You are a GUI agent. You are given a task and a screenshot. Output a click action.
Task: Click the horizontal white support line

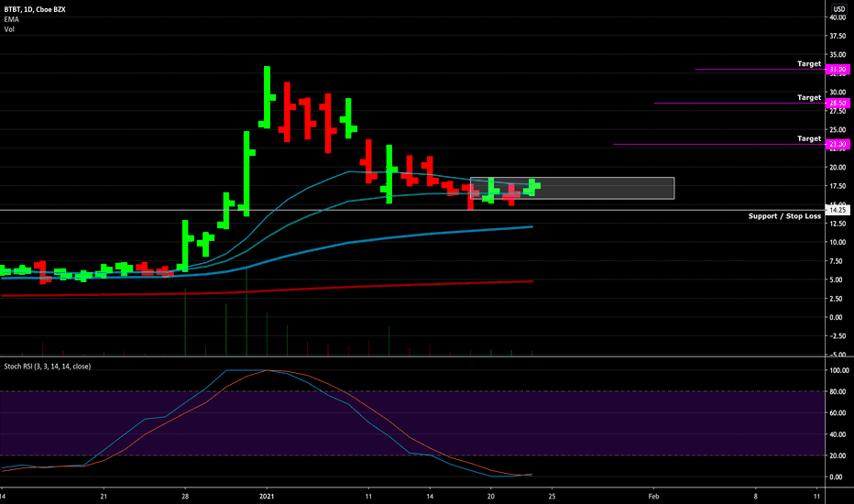click(412, 210)
